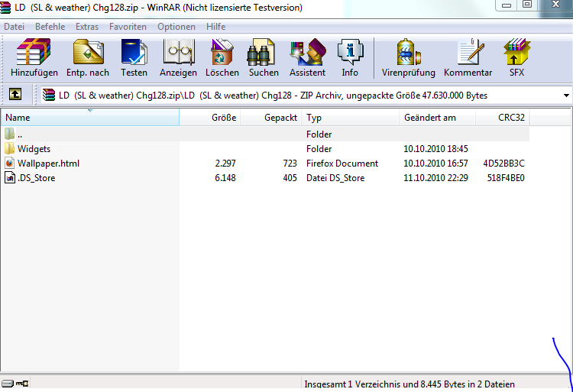Select the Wallpaper.html file
This screenshot has width=573, height=392.
point(48,164)
